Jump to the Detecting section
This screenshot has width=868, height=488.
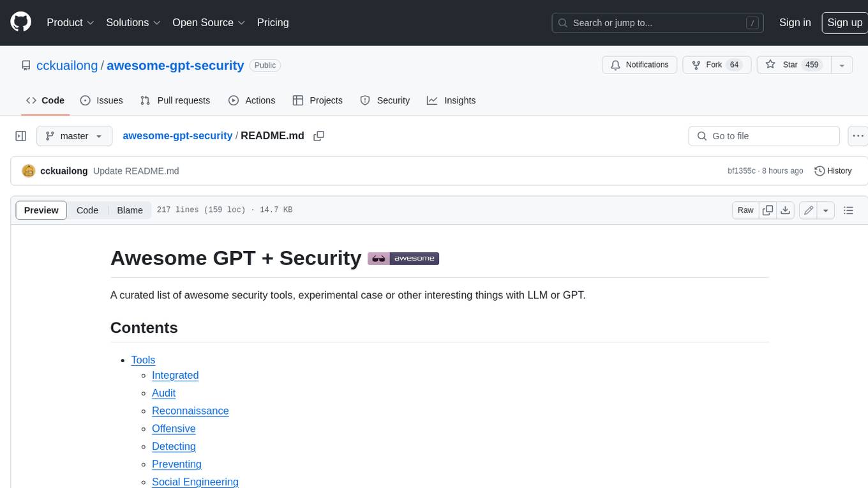(174, 446)
